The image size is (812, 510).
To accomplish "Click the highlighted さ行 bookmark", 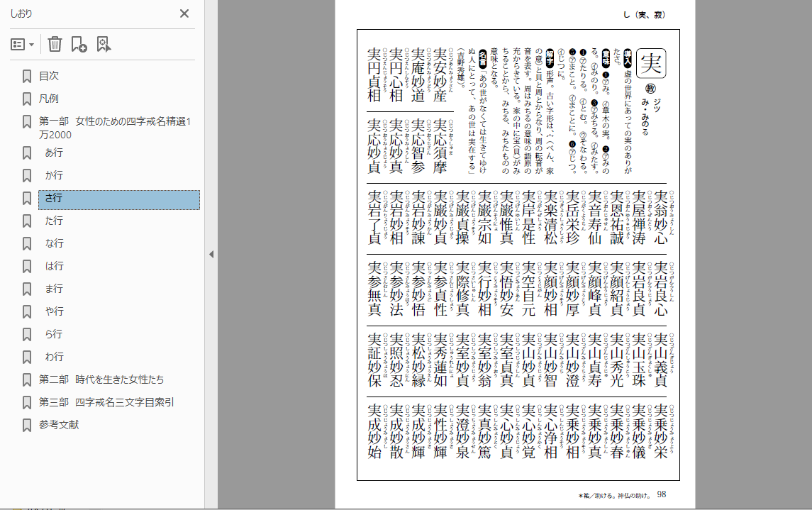I will pos(54,199).
